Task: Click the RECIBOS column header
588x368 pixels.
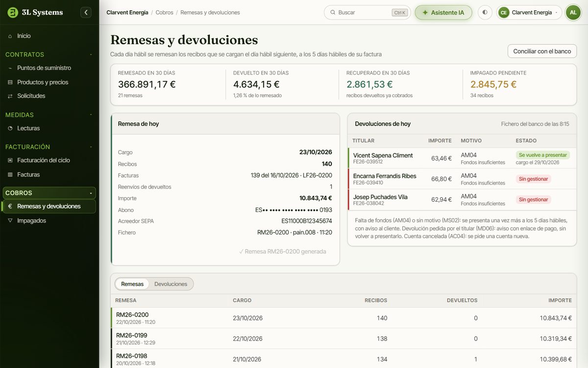Action: click(x=376, y=300)
